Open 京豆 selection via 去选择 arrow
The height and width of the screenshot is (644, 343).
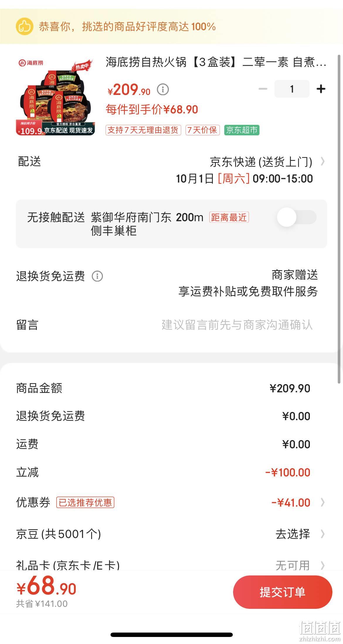pos(323,534)
